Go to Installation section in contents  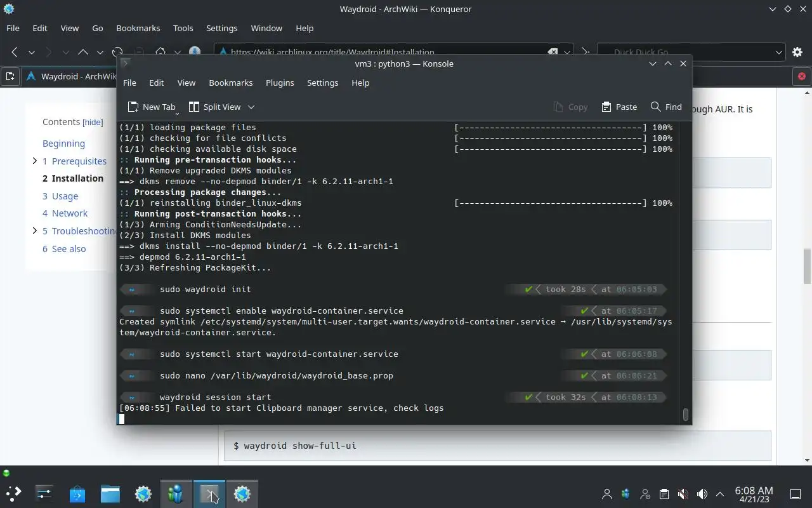pyautogui.click(x=73, y=178)
